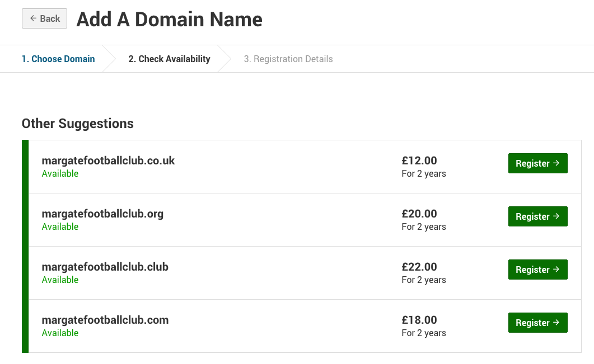Register margatefootballclub.com domain
Screen dimensions: 594x364
537,323
